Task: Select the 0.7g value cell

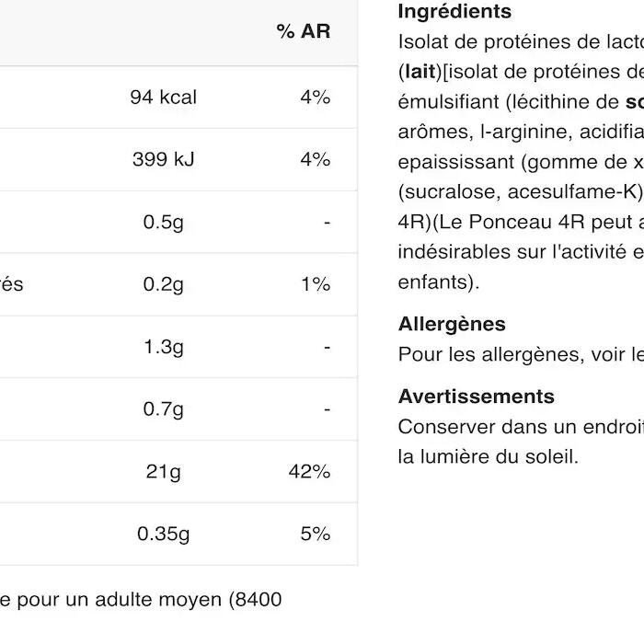Action: point(163,409)
